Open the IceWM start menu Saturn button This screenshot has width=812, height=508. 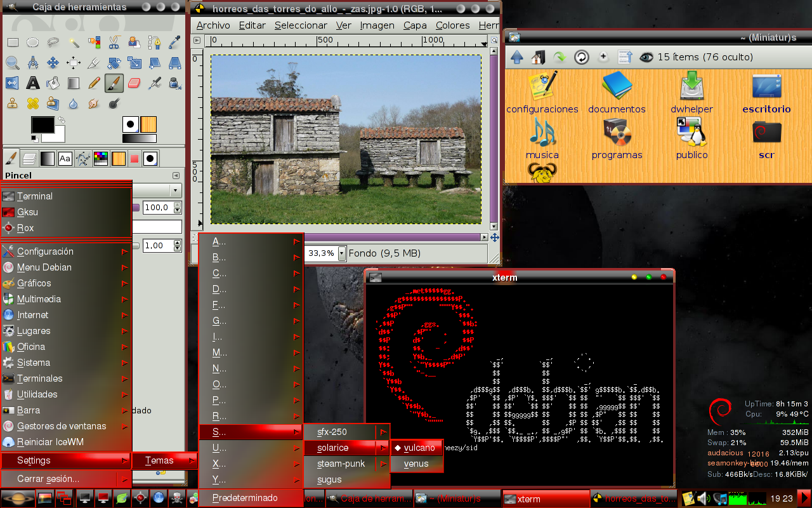(17, 498)
